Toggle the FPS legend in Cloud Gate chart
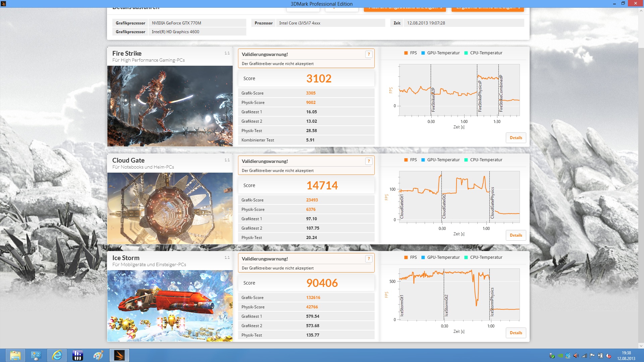644x362 pixels. click(x=410, y=160)
